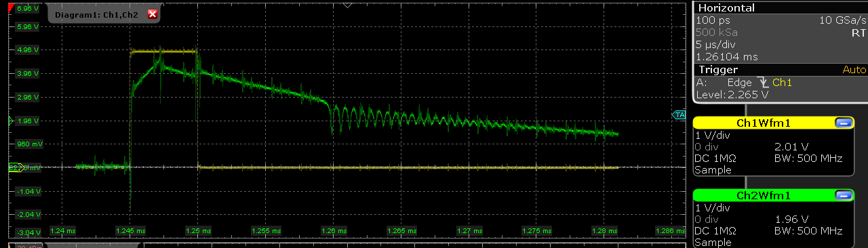Click the falling edge trigger slope icon
868x248 pixels.
[x=762, y=82]
